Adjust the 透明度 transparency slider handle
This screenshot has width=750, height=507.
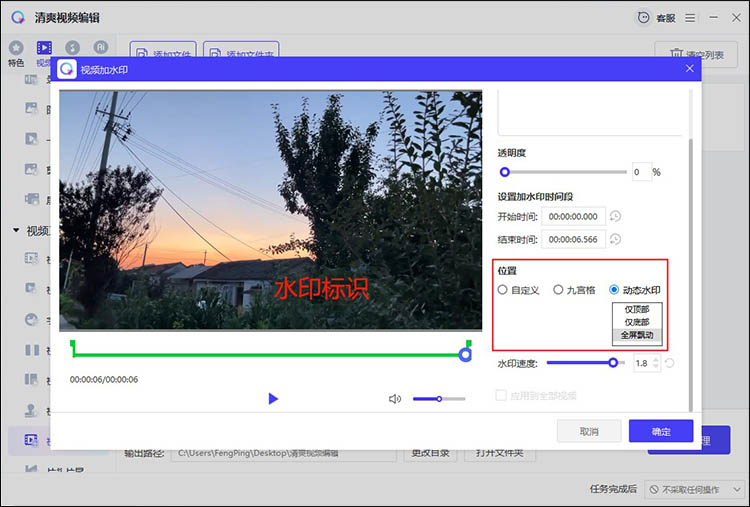pos(504,172)
